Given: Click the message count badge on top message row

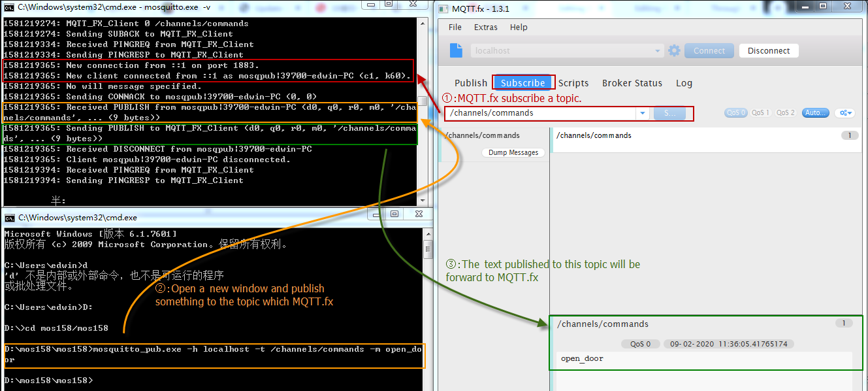Looking at the screenshot, I should (850, 135).
